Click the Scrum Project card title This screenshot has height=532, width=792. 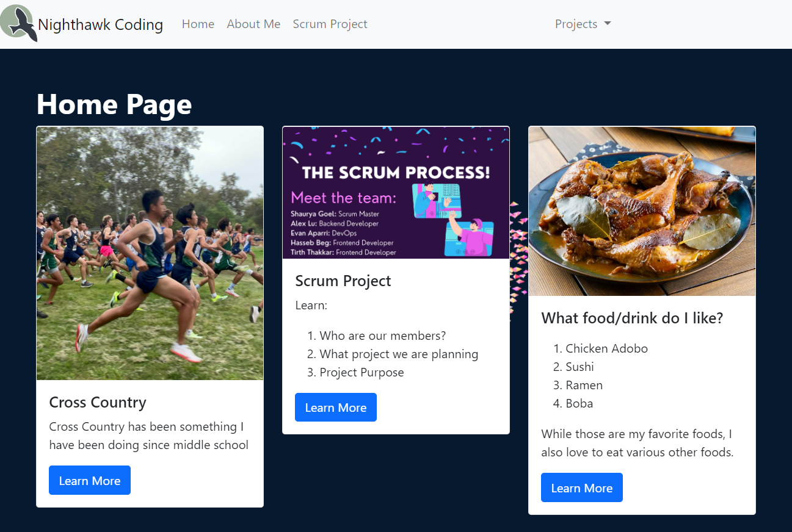[x=343, y=281]
